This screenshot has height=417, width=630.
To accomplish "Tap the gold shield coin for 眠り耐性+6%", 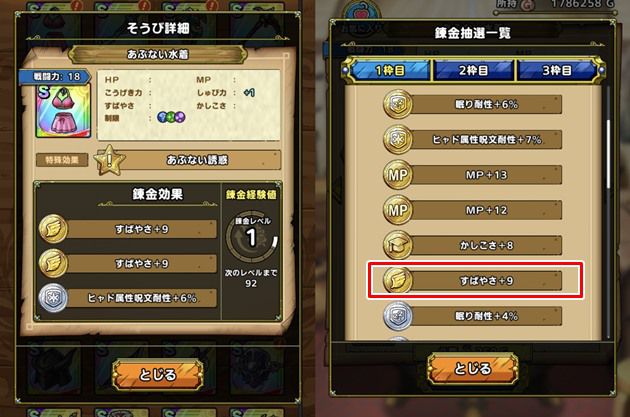I will tap(398, 104).
